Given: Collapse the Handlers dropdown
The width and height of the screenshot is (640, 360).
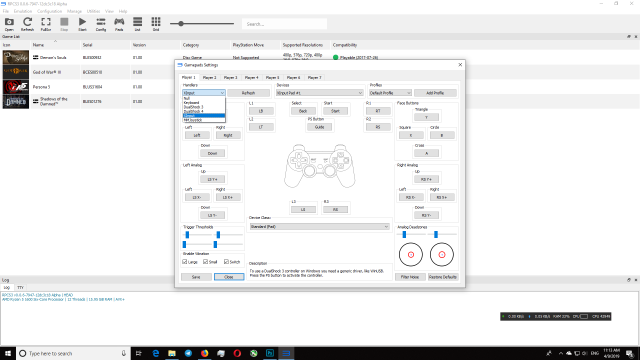Looking at the screenshot, I should (204, 93).
